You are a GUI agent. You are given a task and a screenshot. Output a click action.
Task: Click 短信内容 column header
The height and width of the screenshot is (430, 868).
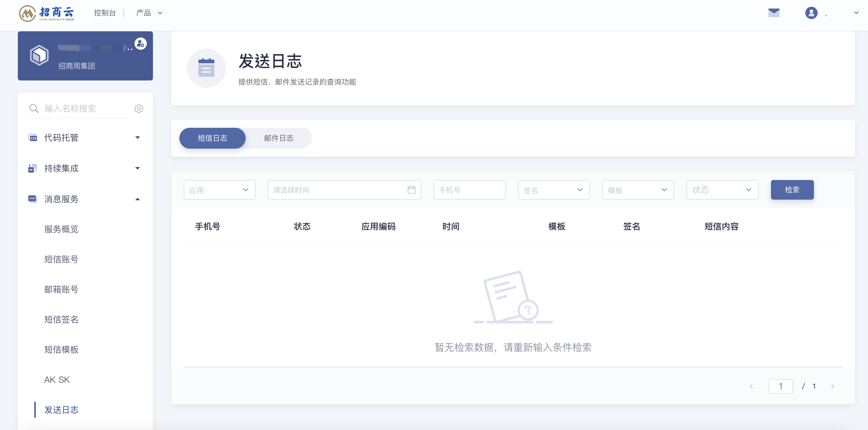[721, 226]
